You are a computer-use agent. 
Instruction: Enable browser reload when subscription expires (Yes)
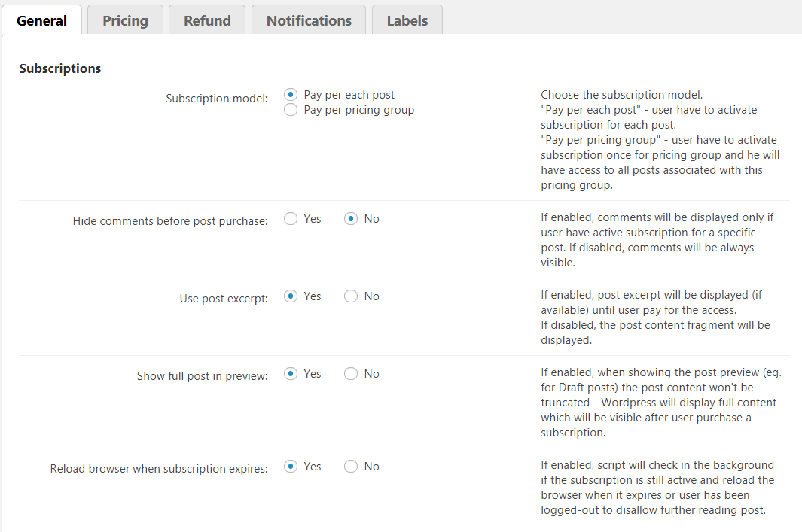291,467
